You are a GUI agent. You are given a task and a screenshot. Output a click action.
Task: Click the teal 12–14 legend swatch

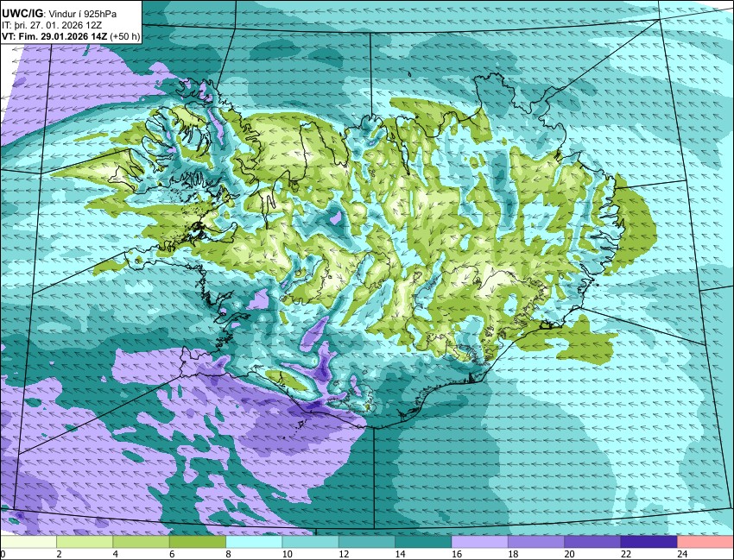tap(367, 542)
